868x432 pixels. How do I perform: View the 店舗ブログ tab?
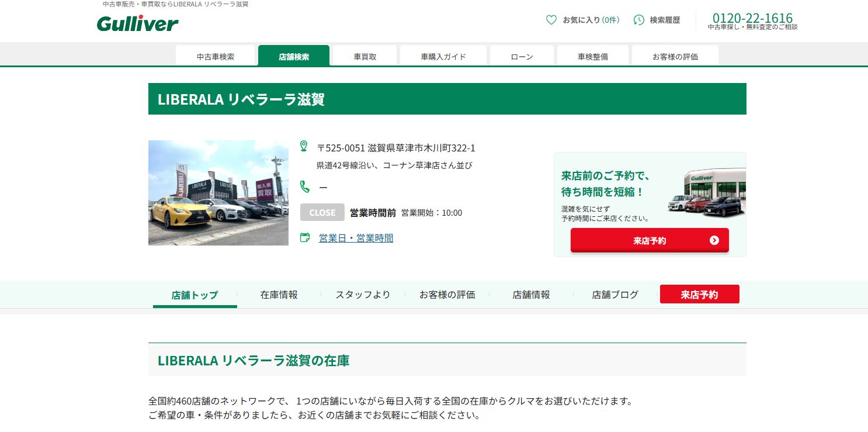[614, 295]
